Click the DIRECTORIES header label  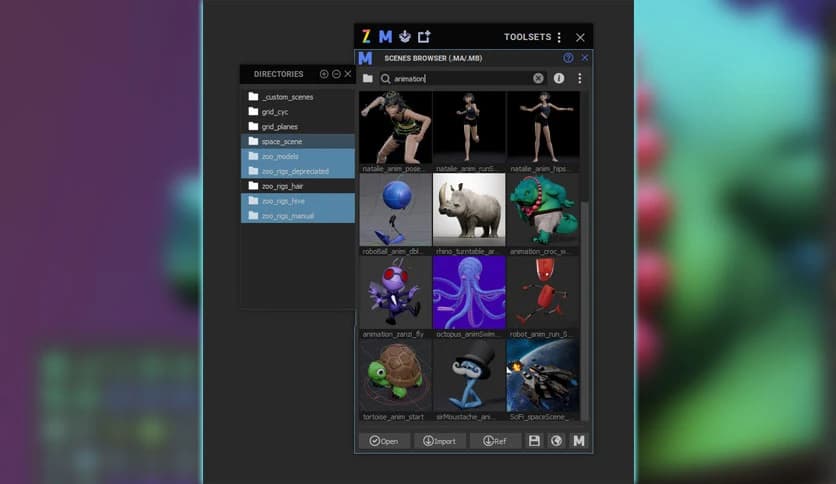pyautogui.click(x=278, y=74)
